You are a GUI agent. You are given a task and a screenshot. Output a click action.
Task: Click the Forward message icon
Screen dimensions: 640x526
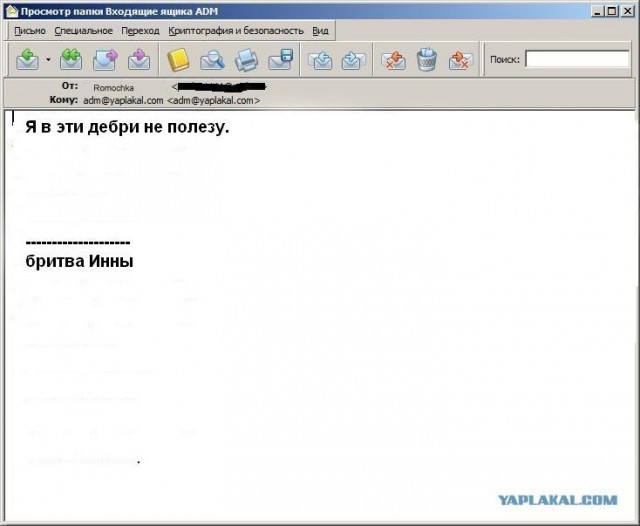coord(105,60)
